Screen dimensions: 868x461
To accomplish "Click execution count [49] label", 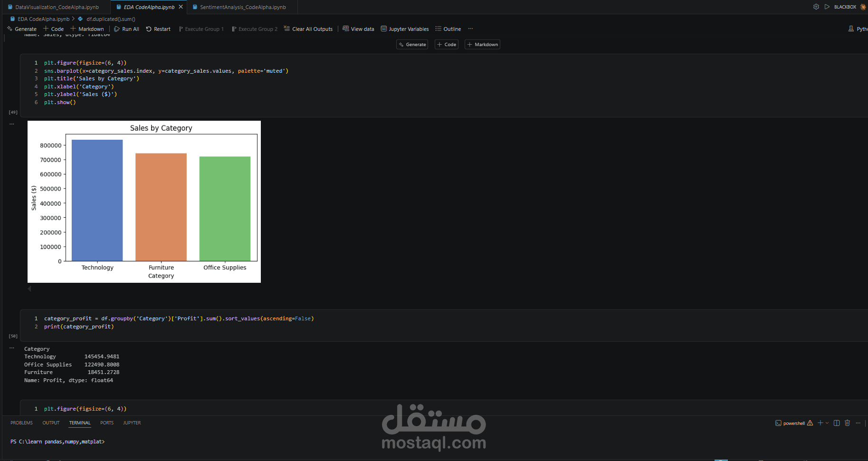I will tap(13, 112).
